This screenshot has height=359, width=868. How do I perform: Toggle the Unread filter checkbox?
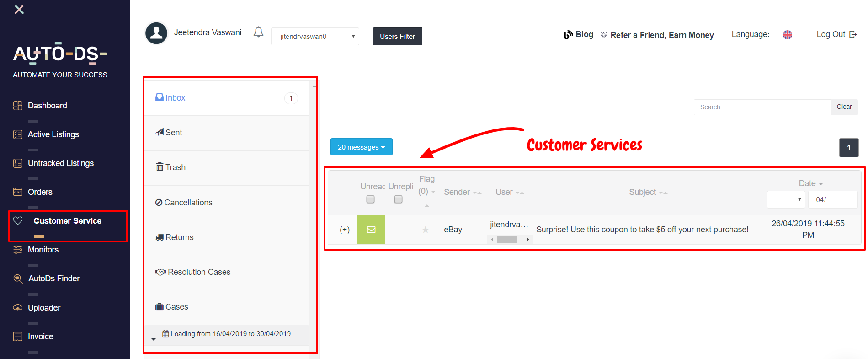[x=371, y=199]
